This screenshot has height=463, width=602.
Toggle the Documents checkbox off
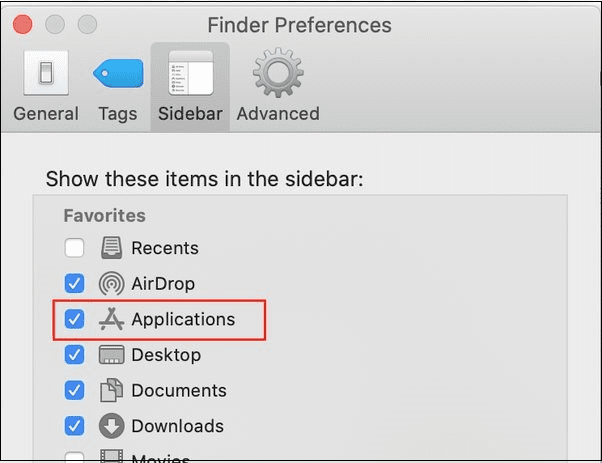coord(74,391)
